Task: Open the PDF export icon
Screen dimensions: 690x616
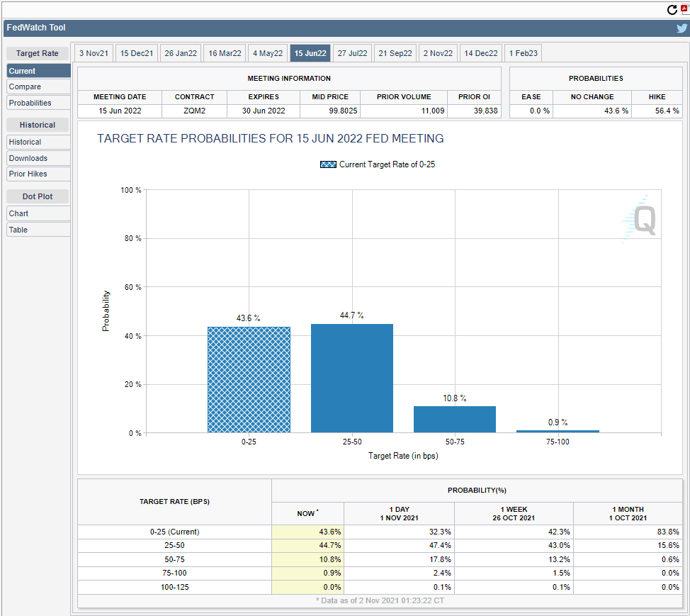Action: pos(684,10)
